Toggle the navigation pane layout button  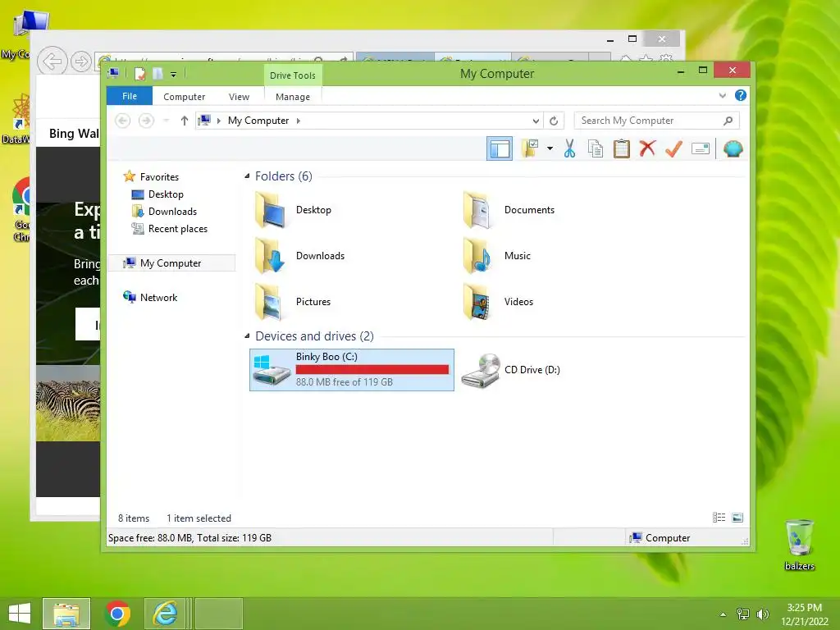pos(500,149)
